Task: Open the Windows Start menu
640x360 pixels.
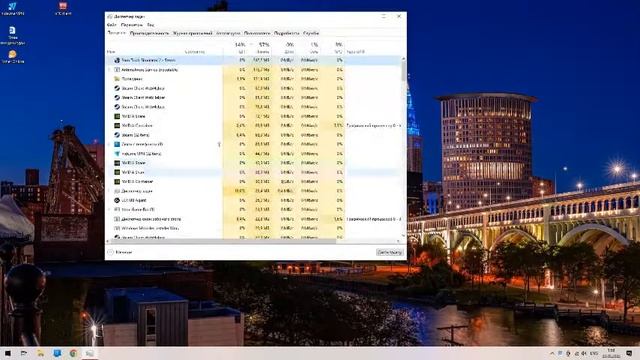Action: point(7,353)
